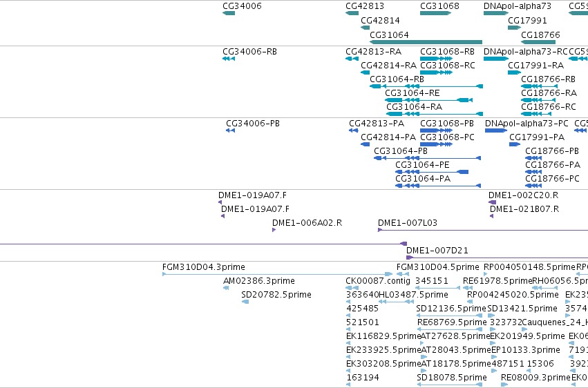Click protein CG31068-PB label
588x388 pixels.
pos(447,124)
